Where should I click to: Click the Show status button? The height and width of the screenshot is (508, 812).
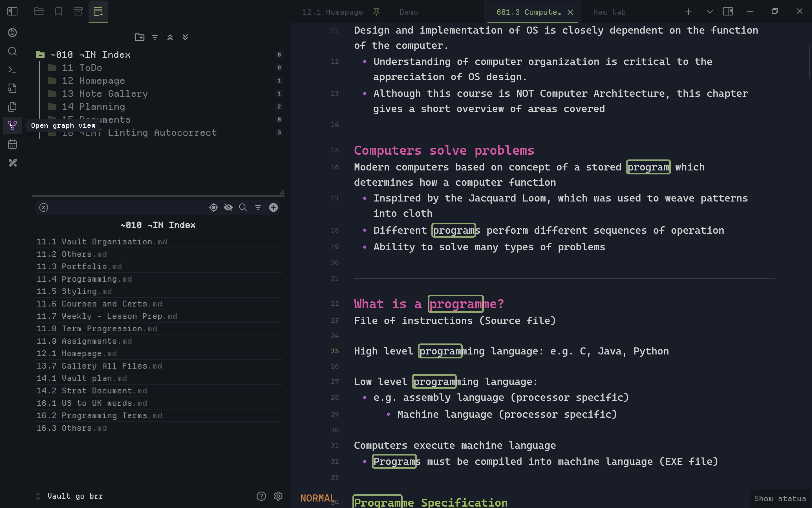(x=780, y=499)
